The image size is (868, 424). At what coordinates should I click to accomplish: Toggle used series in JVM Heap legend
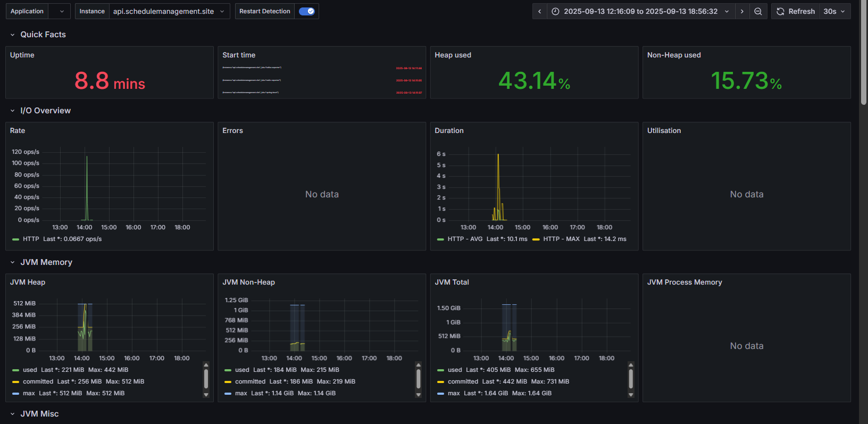click(x=30, y=370)
